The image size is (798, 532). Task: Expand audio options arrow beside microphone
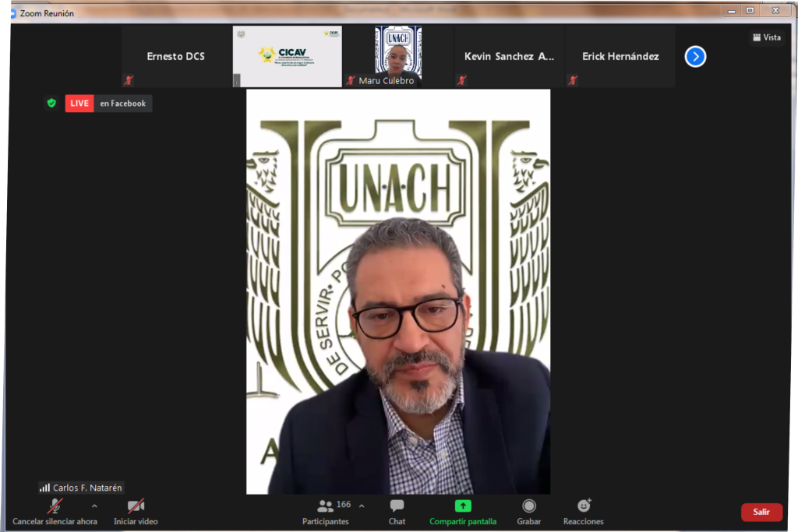tap(94, 506)
